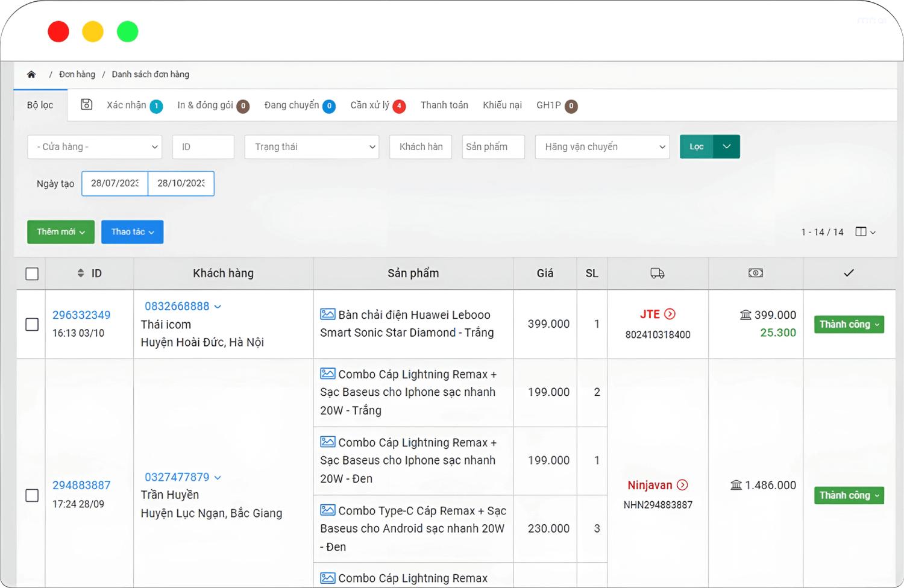904x588 pixels.
Task: Expand the Trạng thái status dropdown
Action: pyautogui.click(x=312, y=147)
